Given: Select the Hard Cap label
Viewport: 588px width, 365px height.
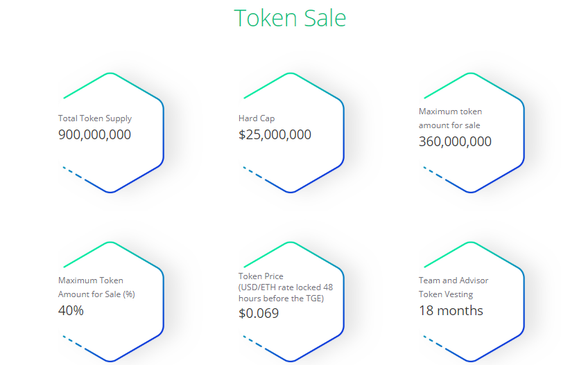Looking at the screenshot, I should [257, 118].
